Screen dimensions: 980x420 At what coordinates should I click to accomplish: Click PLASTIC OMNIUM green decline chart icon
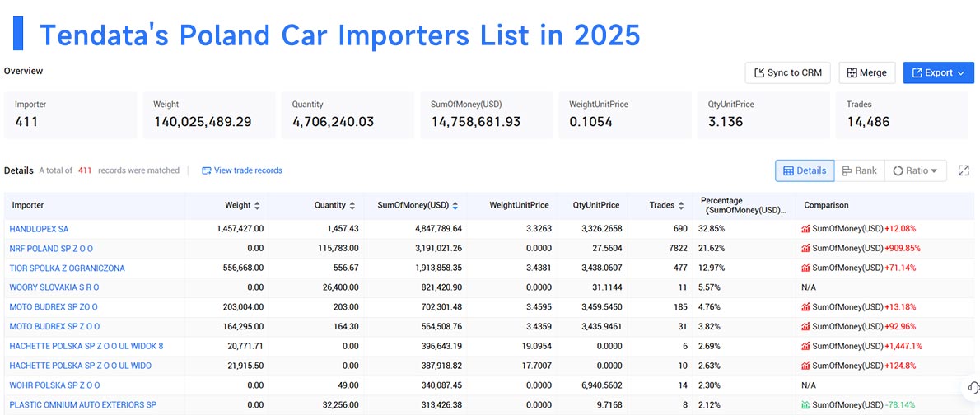click(805, 404)
